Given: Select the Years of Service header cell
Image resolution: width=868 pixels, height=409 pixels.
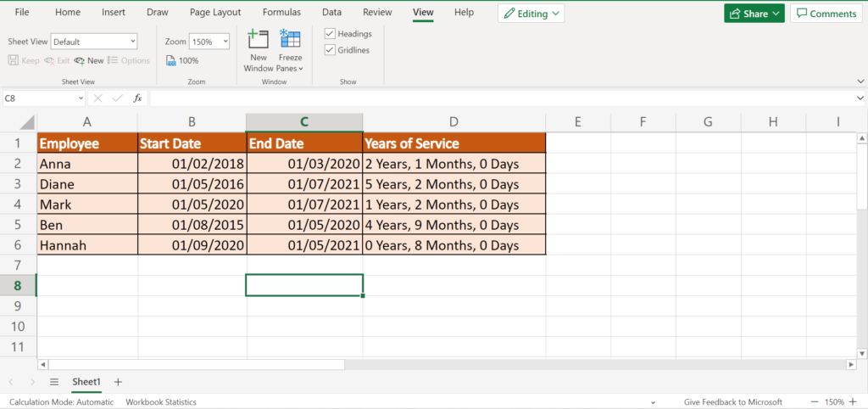Looking at the screenshot, I should (453, 143).
